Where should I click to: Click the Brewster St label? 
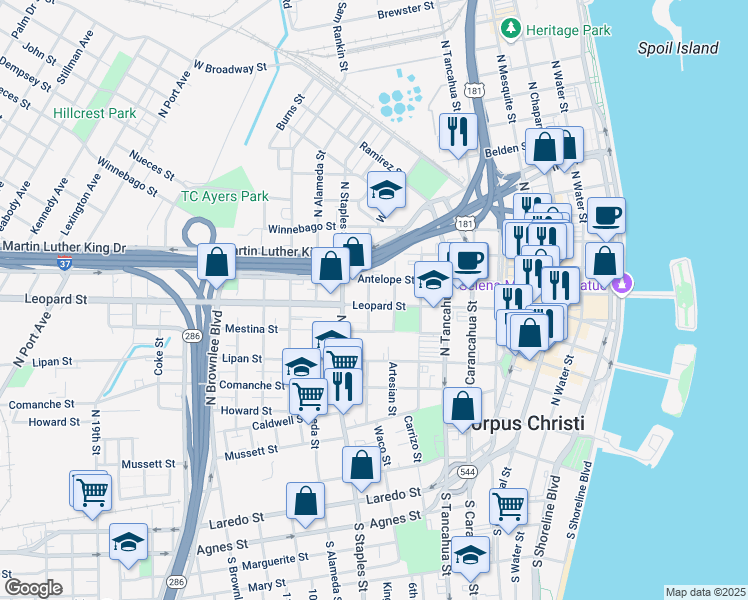coord(406,10)
